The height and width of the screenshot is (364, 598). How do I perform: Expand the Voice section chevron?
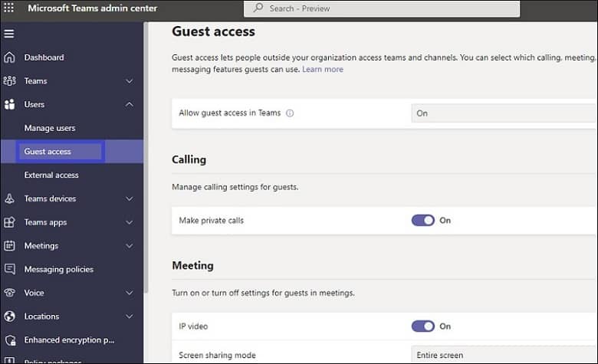click(130, 293)
